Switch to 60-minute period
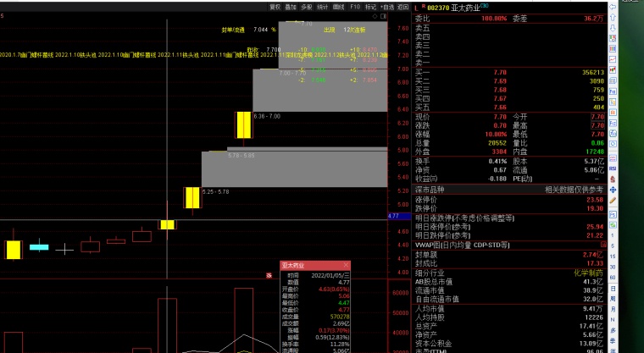The image size is (644, 353). [x=613, y=278]
